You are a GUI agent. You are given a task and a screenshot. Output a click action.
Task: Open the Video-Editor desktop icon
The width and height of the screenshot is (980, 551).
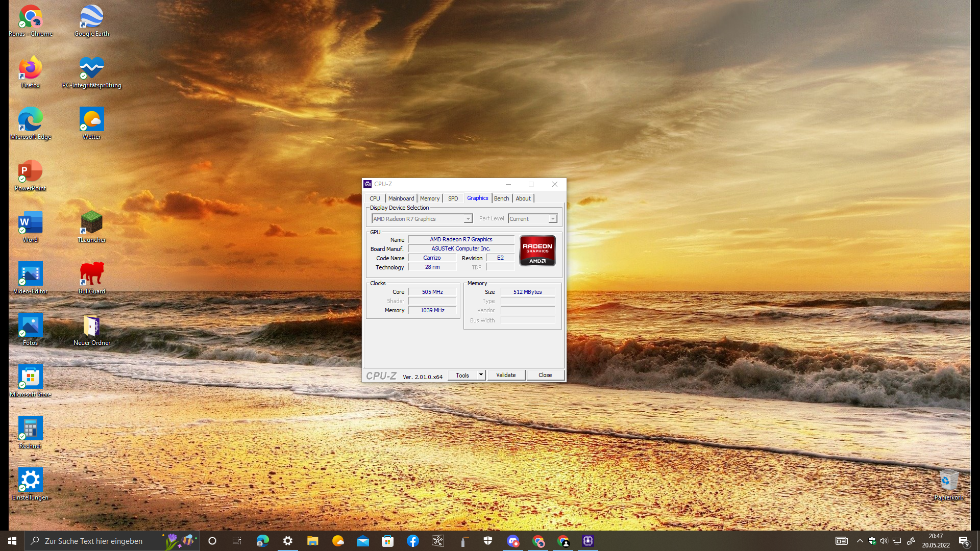click(30, 274)
